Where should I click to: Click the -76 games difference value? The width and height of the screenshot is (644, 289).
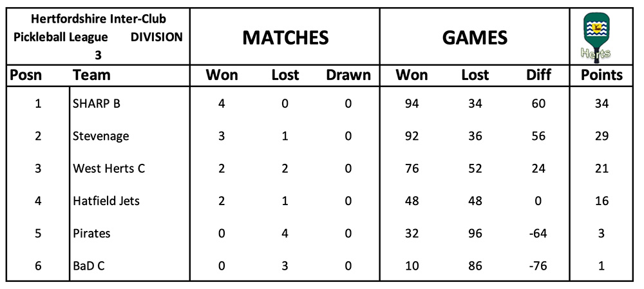[538, 265]
